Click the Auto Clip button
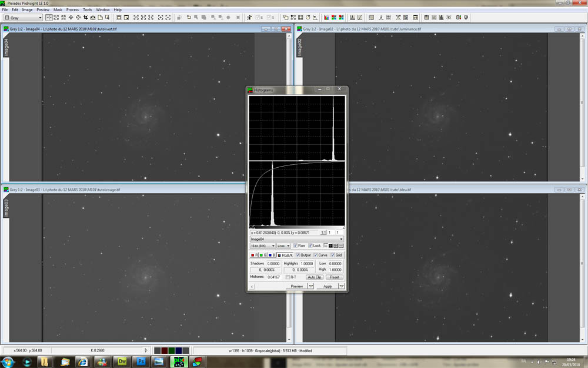Viewport: 588px width, 368px height. [315, 277]
